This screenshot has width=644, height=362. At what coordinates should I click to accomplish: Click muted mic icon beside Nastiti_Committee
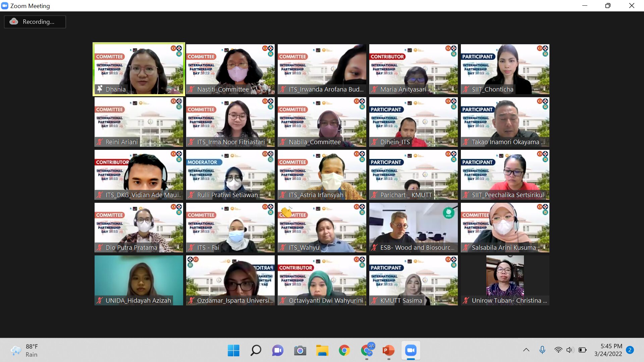(x=191, y=89)
